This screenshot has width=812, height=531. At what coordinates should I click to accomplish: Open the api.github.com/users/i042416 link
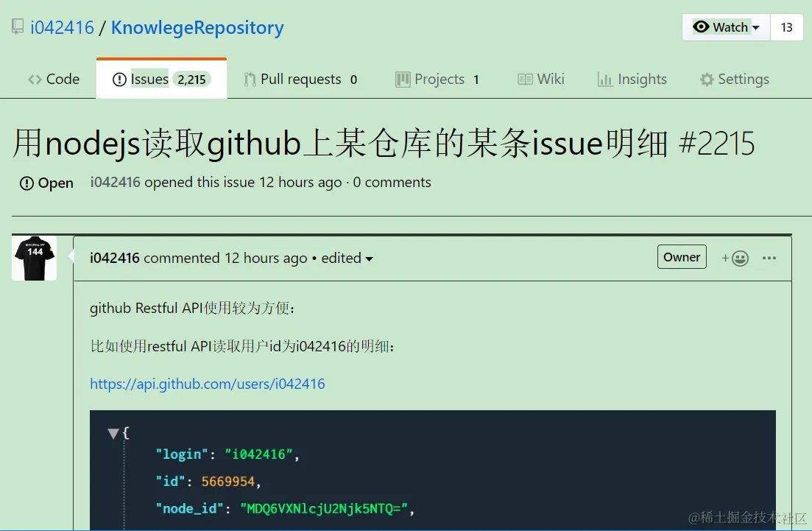pyautogui.click(x=207, y=384)
